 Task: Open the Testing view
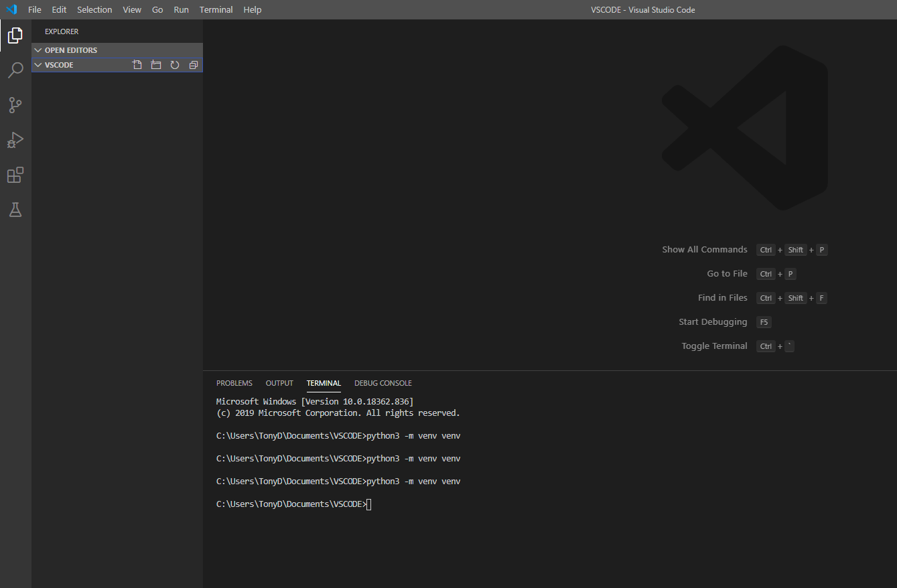[15, 210]
